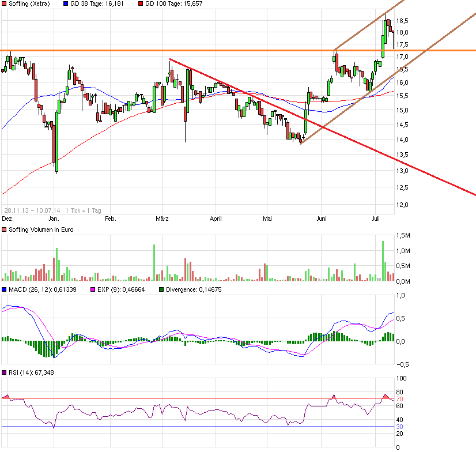Click the 1,5M volume axis value

[x=403, y=235]
